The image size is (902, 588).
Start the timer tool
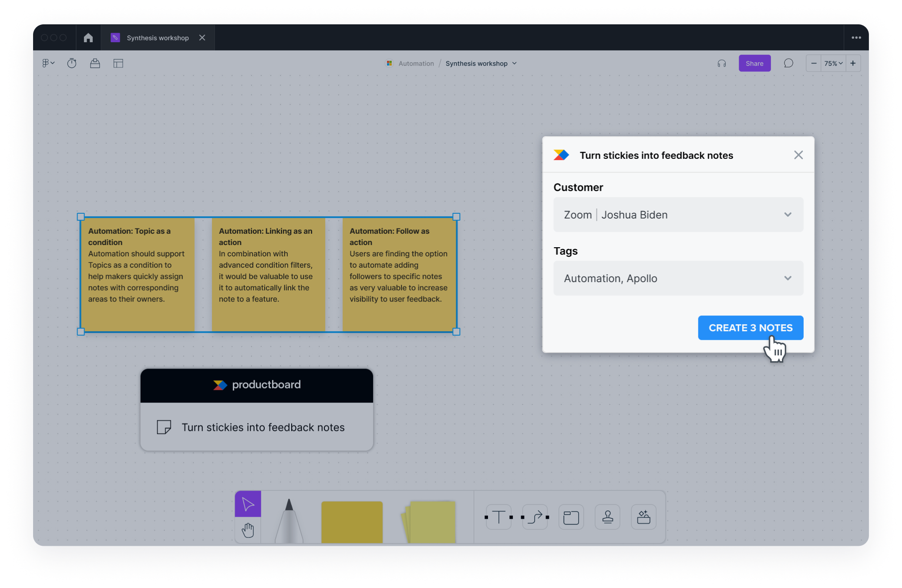(72, 64)
